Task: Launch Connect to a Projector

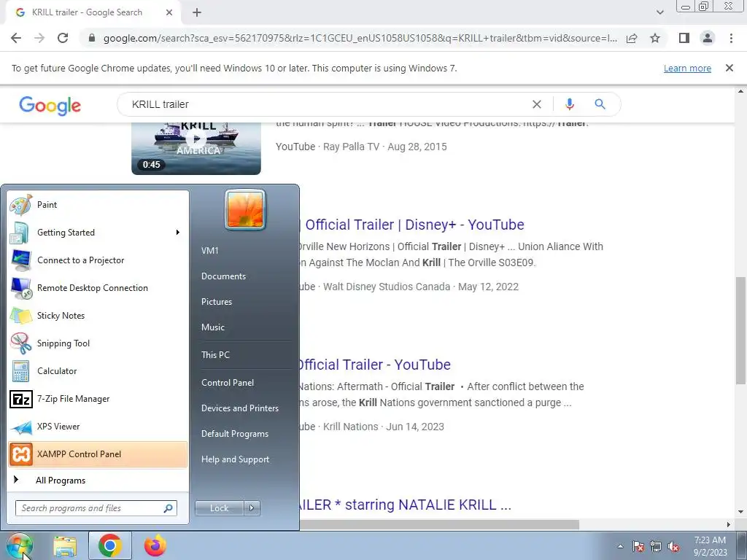Action: tap(98, 260)
